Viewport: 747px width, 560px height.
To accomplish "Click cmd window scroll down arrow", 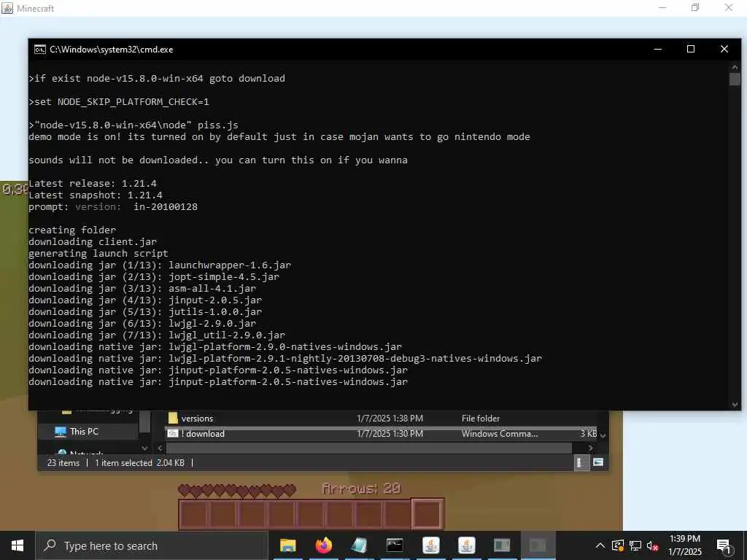I will 735,404.
